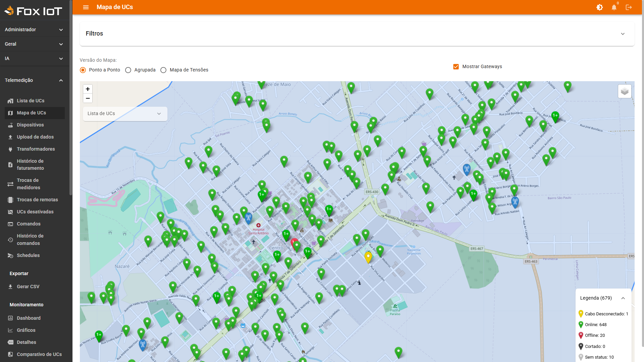Collapse the Legenda panel
This screenshot has width=644, height=362.
623,298
